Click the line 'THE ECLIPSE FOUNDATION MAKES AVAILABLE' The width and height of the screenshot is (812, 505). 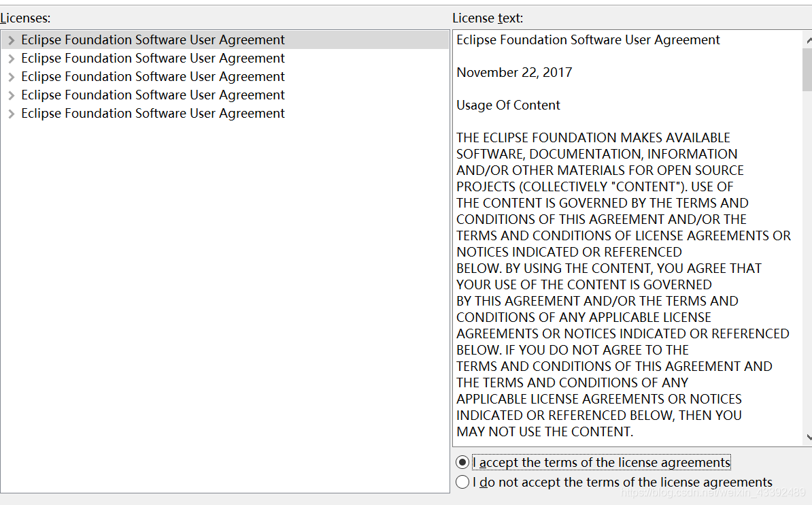[x=593, y=138]
